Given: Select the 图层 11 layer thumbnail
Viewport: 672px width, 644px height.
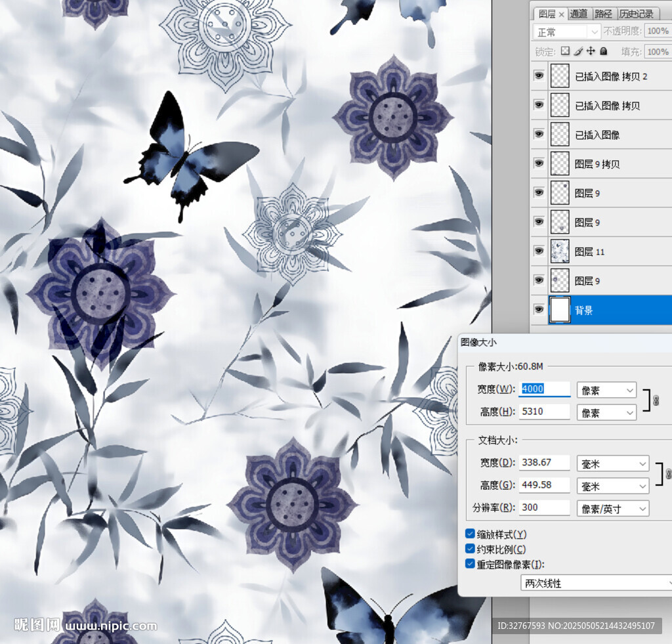Looking at the screenshot, I should [x=560, y=251].
